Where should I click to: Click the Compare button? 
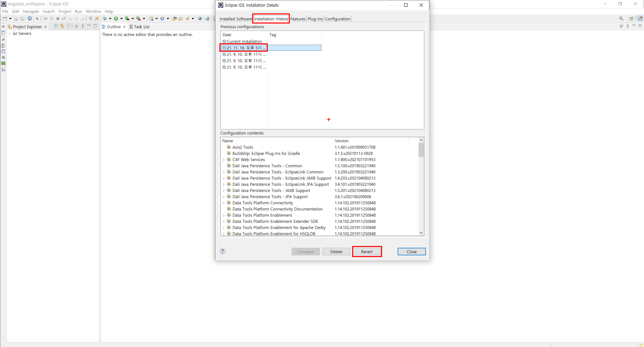[x=306, y=252]
